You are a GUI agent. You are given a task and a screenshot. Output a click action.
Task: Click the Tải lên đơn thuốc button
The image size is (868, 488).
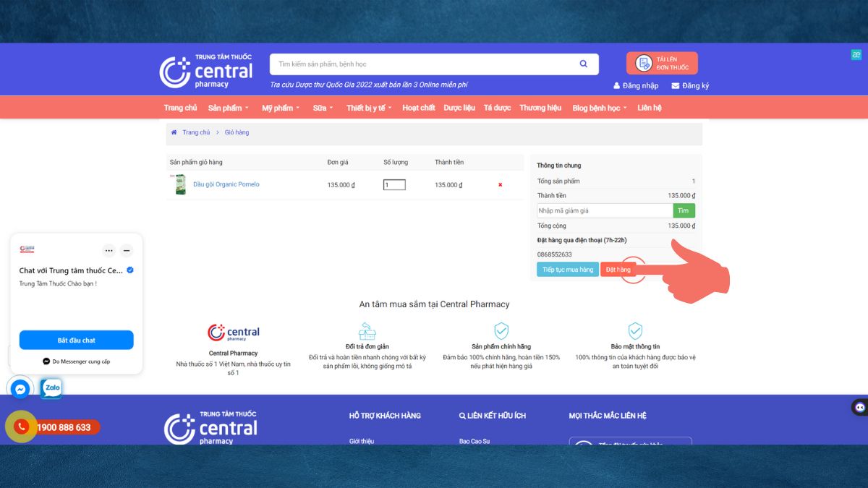pos(662,64)
